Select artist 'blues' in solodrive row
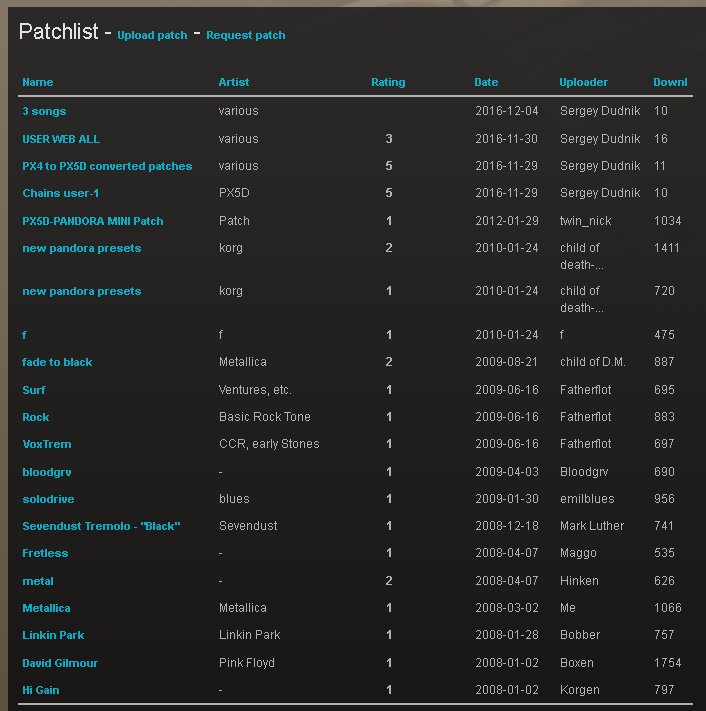The width and height of the screenshot is (706, 711). pos(234,499)
